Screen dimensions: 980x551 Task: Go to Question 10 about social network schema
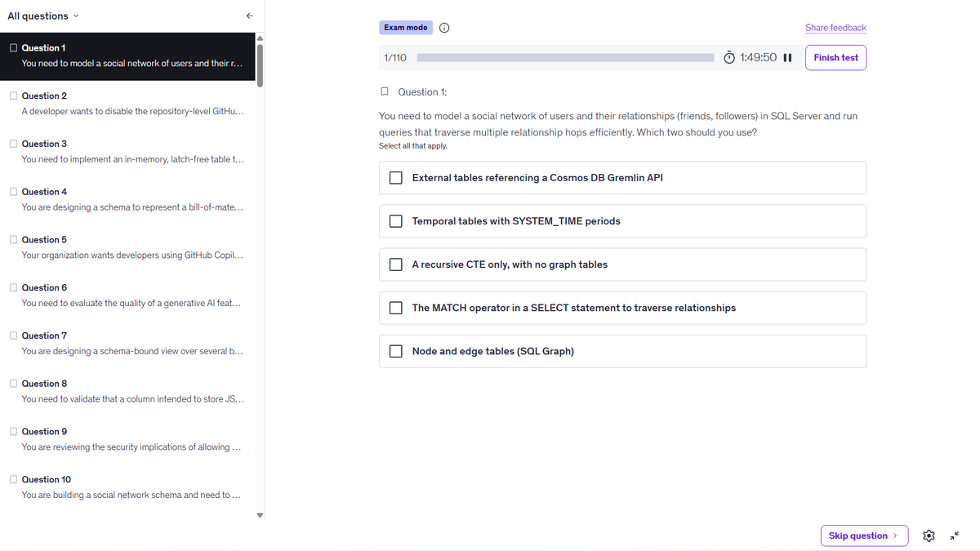coord(127,487)
